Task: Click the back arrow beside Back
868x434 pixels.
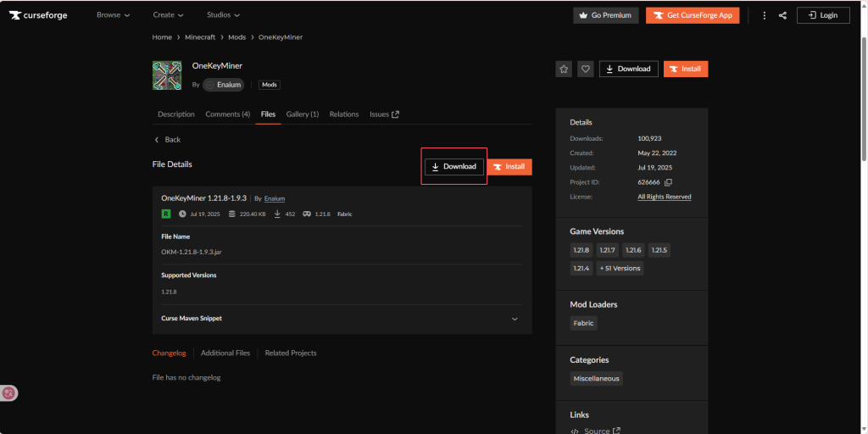Action: [x=157, y=139]
